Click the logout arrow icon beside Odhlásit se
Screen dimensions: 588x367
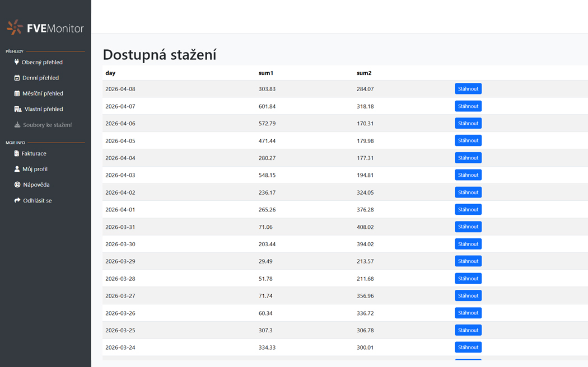coord(17,200)
